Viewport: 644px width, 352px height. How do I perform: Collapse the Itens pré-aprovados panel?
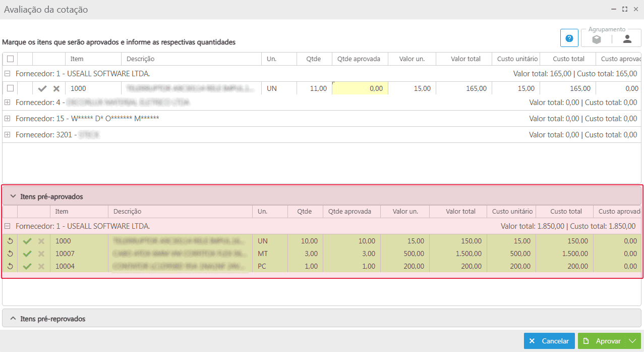point(13,196)
